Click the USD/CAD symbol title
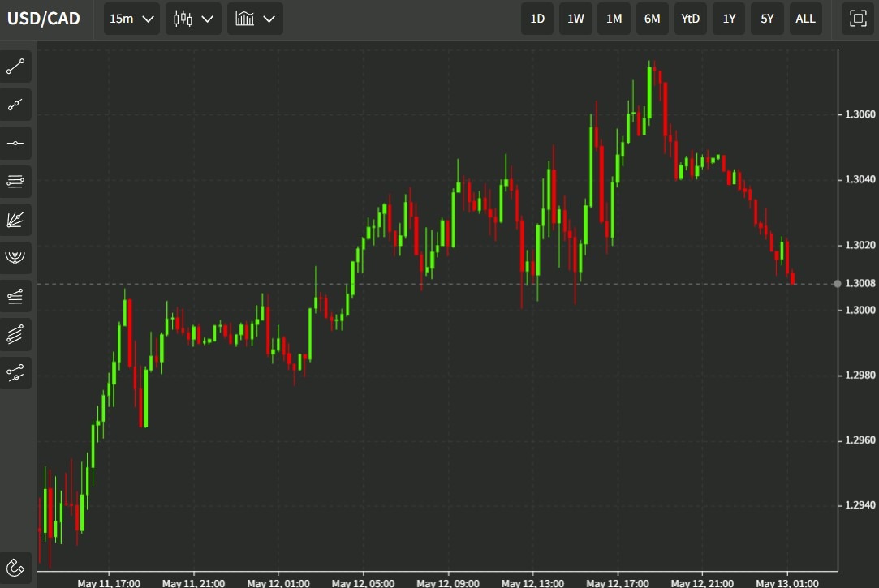Image resolution: width=879 pixels, height=588 pixels. tap(44, 19)
